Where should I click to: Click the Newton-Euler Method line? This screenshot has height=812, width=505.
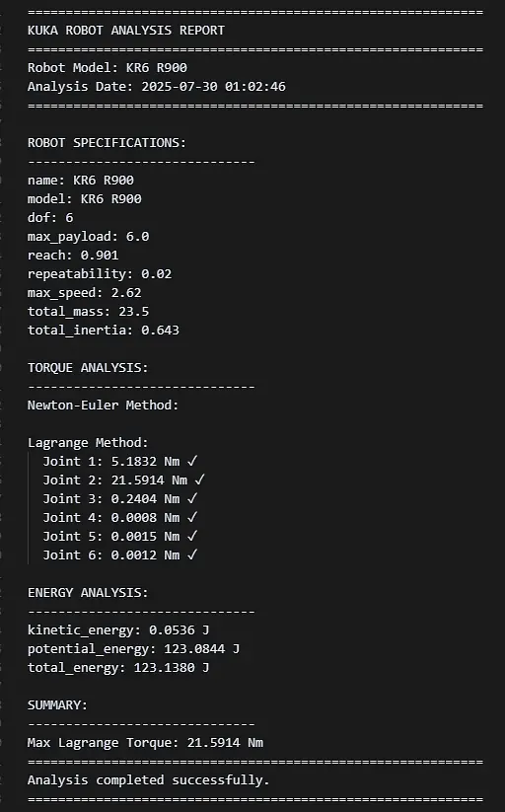(104, 405)
